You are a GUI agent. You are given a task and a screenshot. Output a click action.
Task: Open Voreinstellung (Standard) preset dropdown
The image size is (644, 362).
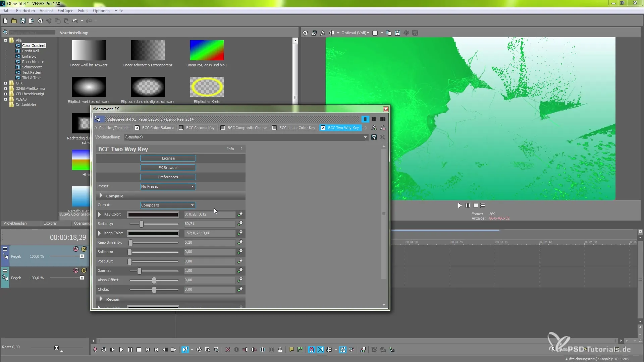[246, 137]
